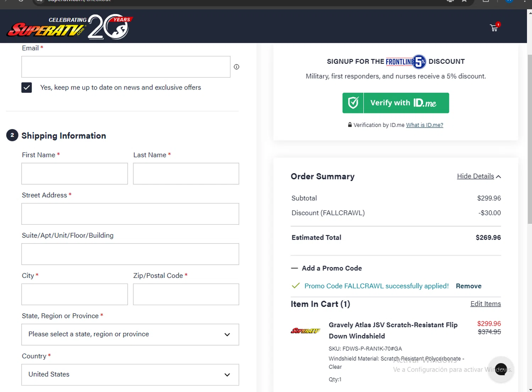Viewport: 532px width, 392px height.
Task: Open the State, Region or Province dropdown
Action: (x=130, y=334)
